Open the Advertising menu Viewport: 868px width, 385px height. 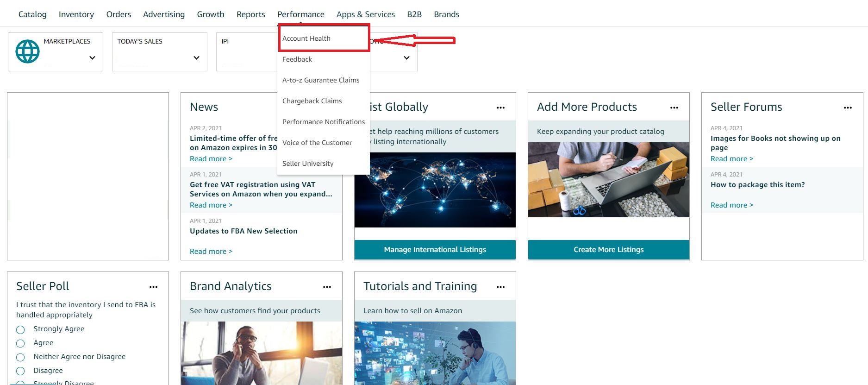coord(164,14)
